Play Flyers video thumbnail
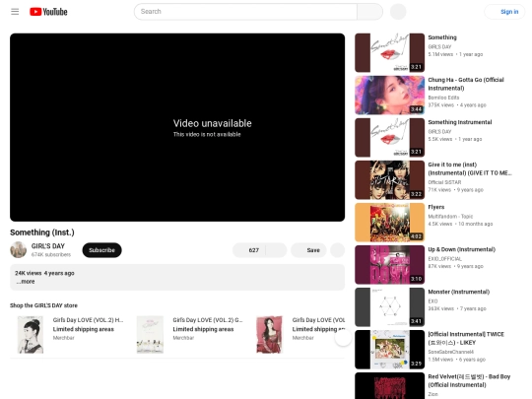The image size is (532, 399). (x=389, y=223)
